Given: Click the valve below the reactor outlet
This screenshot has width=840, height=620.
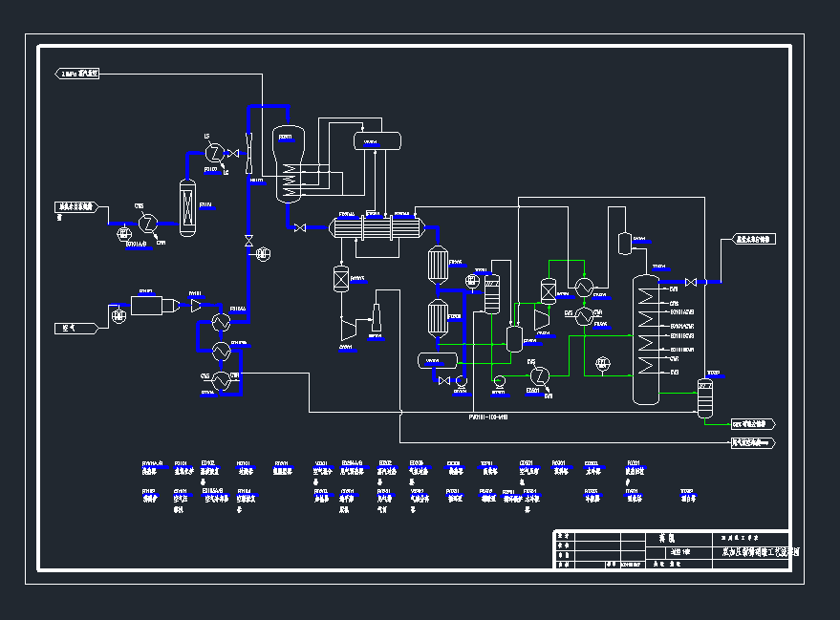Looking at the screenshot, I should [x=301, y=227].
